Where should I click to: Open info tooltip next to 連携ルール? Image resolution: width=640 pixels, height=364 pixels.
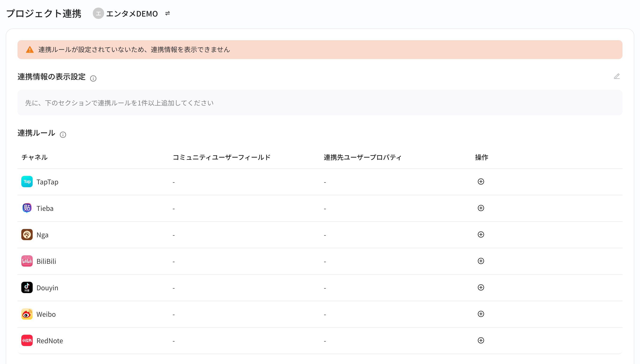click(63, 135)
